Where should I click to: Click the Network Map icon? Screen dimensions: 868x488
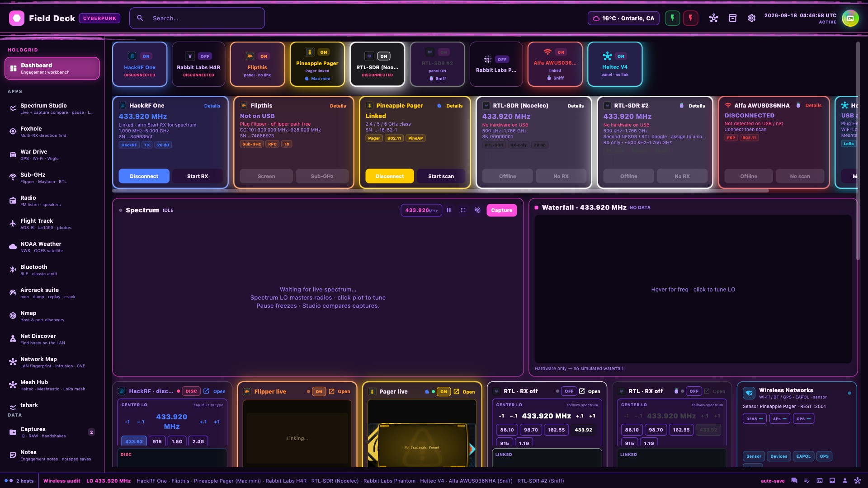pyautogui.click(x=13, y=362)
